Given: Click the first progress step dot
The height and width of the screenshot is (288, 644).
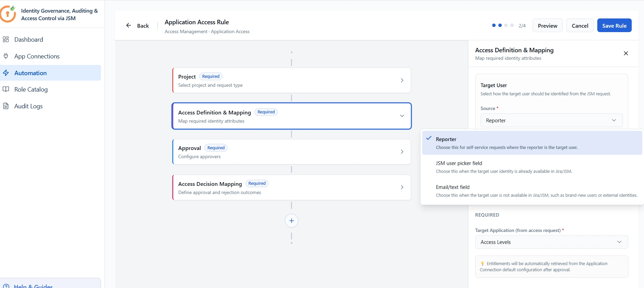Looking at the screenshot, I should coord(494,25).
